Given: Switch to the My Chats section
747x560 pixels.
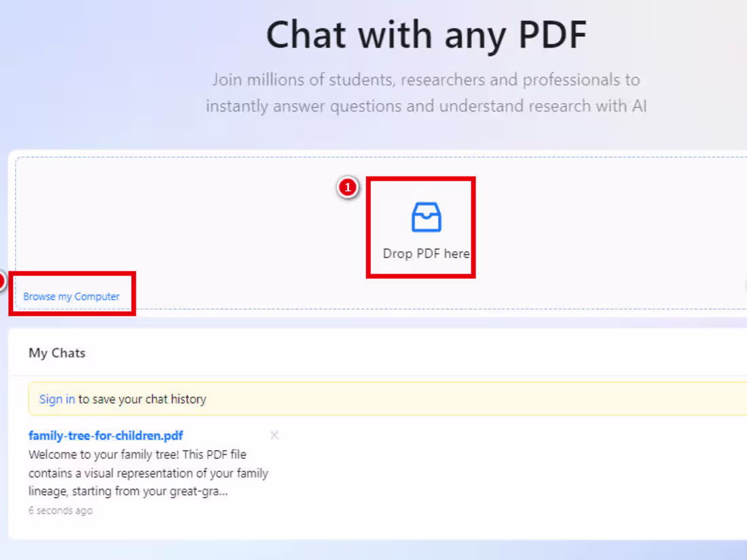Looking at the screenshot, I should [x=56, y=353].
